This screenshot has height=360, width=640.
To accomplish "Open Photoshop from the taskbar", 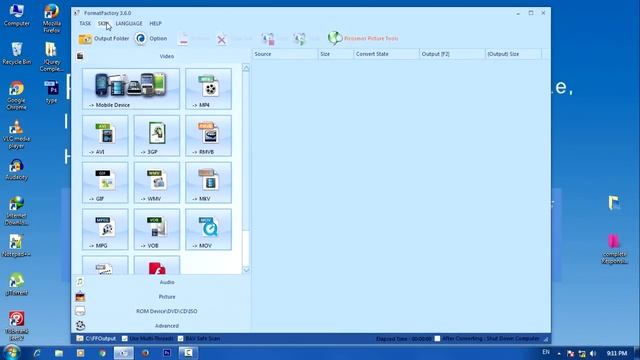I will click(167, 353).
